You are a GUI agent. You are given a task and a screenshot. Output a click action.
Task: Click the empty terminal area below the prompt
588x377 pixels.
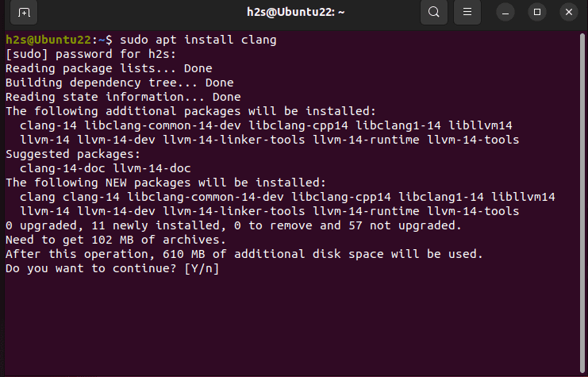pyautogui.click(x=293, y=325)
